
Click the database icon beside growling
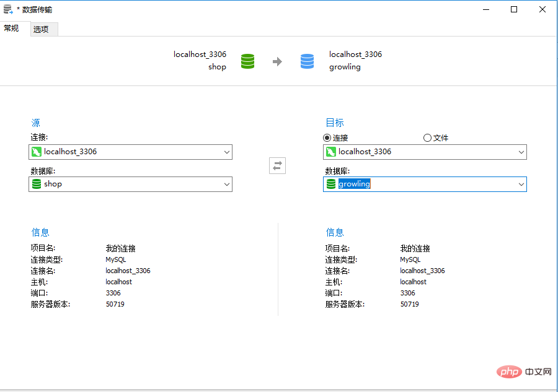331,184
